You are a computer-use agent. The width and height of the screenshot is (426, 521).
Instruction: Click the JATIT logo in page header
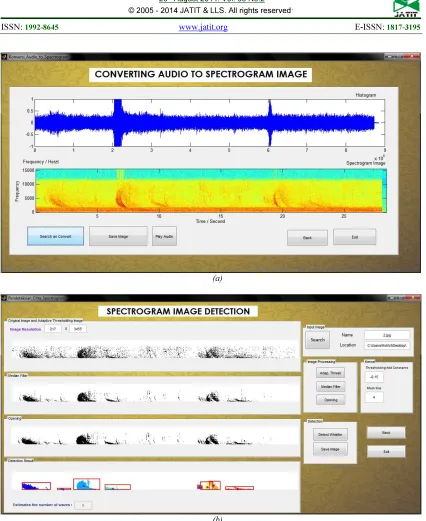405,8
